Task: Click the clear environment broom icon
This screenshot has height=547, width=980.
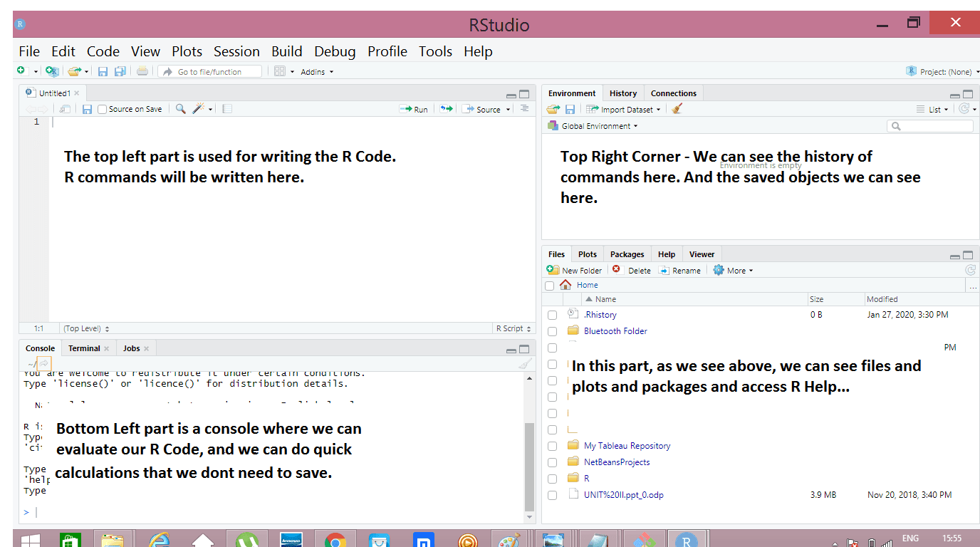Action: tap(677, 109)
